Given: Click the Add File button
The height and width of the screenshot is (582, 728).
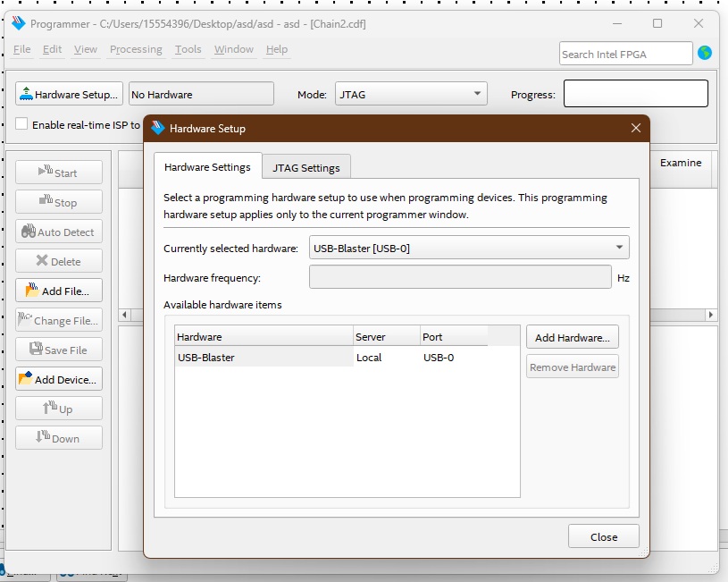Looking at the screenshot, I should [59, 291].
